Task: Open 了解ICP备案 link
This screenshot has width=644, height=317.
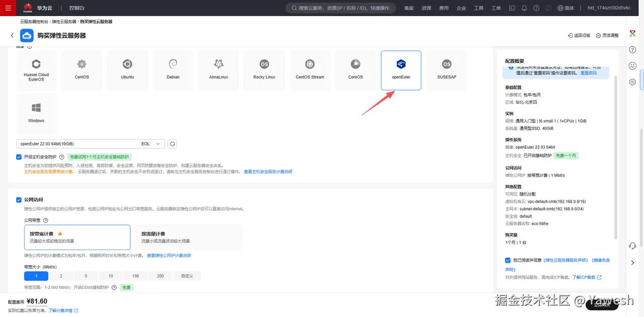Action: coord(587,277)
